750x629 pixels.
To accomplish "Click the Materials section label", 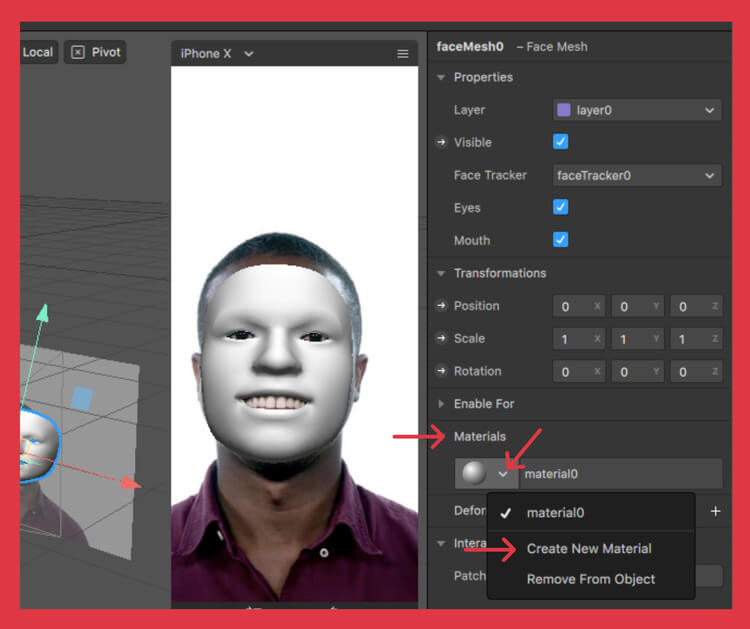I will tap(479, 436).
